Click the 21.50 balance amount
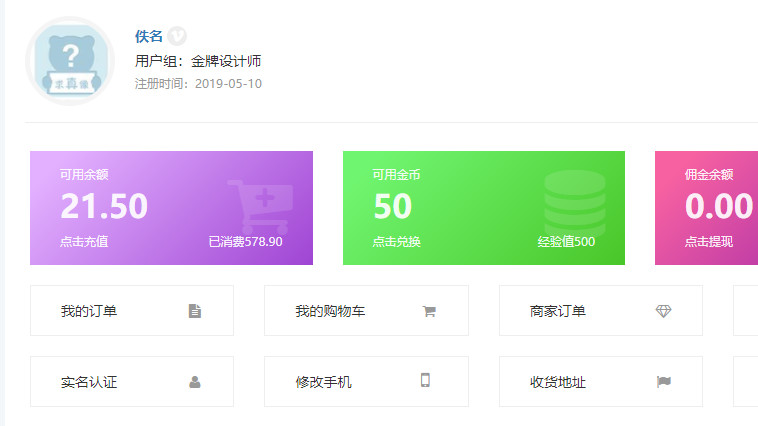 coord(104,206)
